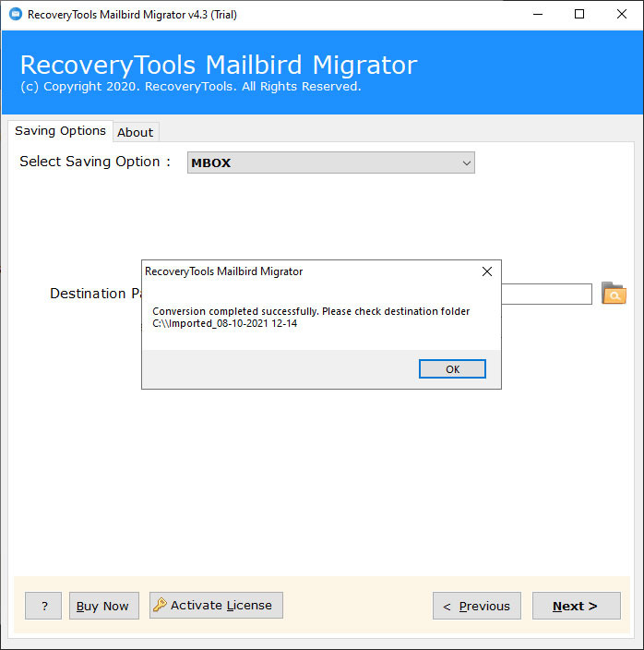This screenshot has width=644, height=650.
Task: Click the copyright 2020 RecoveryTools text
Action: 190,86
